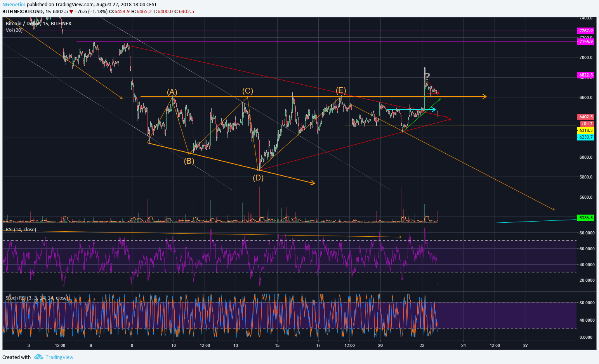This screenshot has width=599, height=364.
Task: Click the magenta 7267.9 price label
Action: (x=586, y=31)
